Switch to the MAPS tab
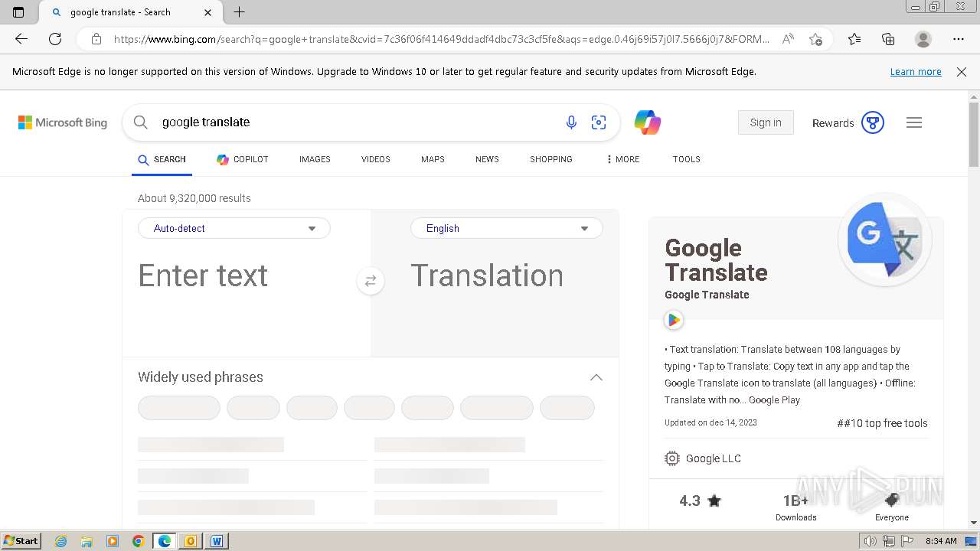 (433, 159)
